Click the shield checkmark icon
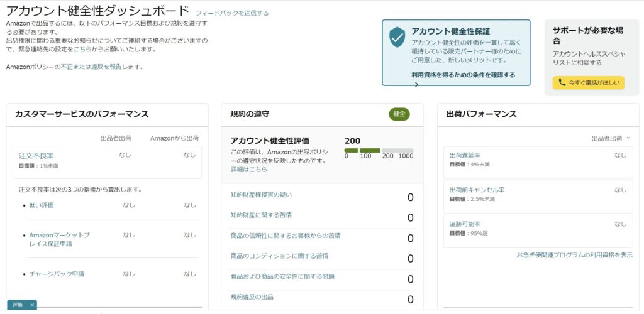The height and width of the screenshot is (314, 644). pos(397,37)
